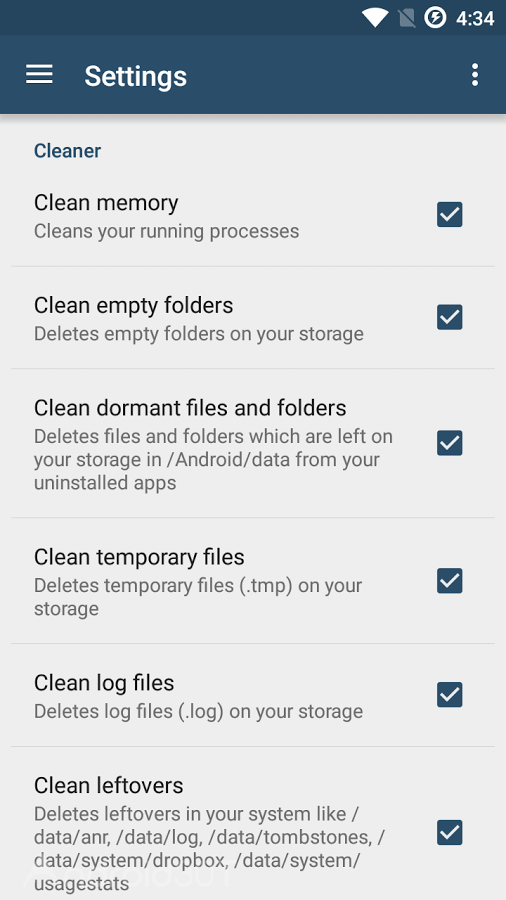
Task: Select the Clean log files setting title
Action: (104, 683)
